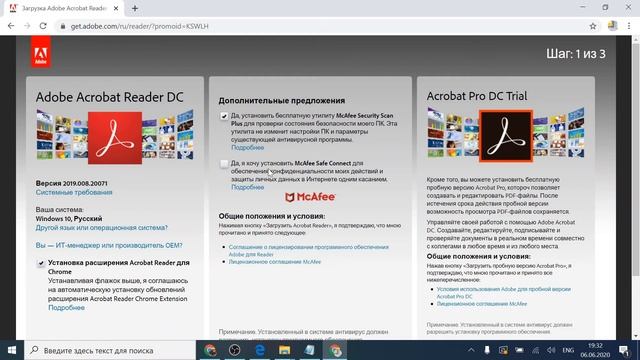This screenshot has height=360, width=640.
Task: Go back in browser history
Action: click(11, 26)
